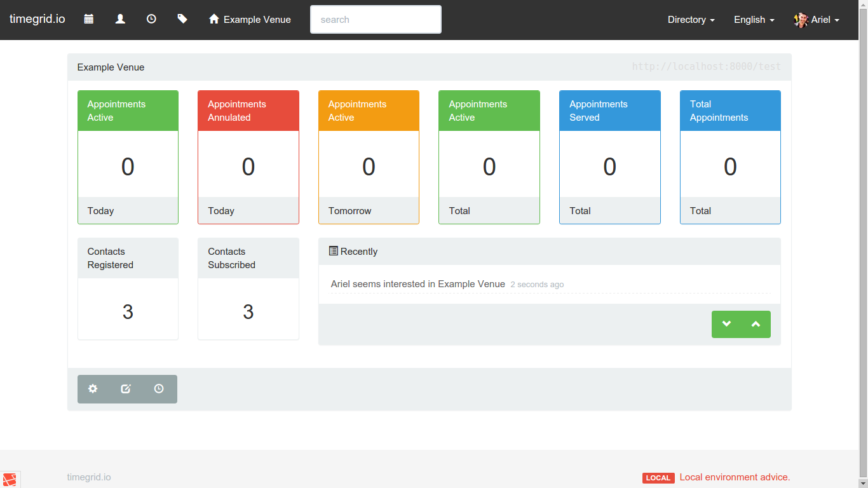Image resolution: width=868 pixels, height=488 pixels.
Task: Click Ariel's avatar picture
Action: (x=801, y=20)
